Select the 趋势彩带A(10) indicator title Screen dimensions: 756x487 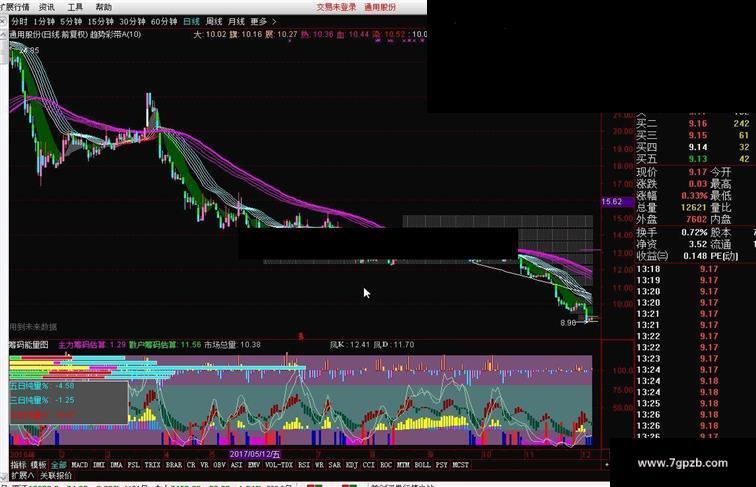(116, 35)
